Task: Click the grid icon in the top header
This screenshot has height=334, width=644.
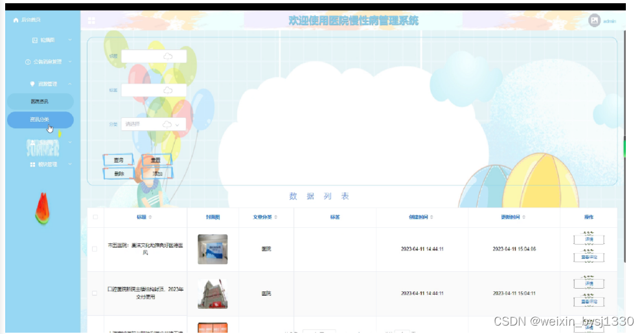Action: point(91,21)
